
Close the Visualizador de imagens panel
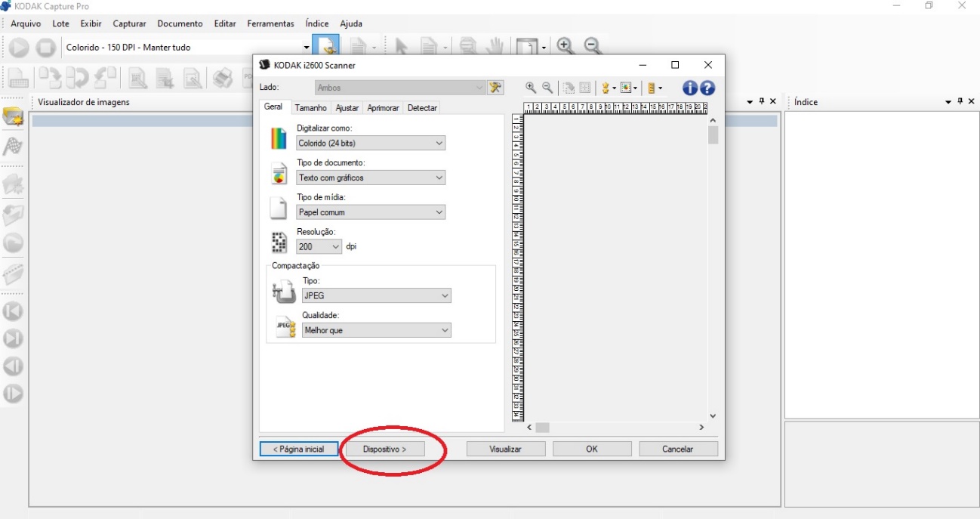click(x=772, y=101)
